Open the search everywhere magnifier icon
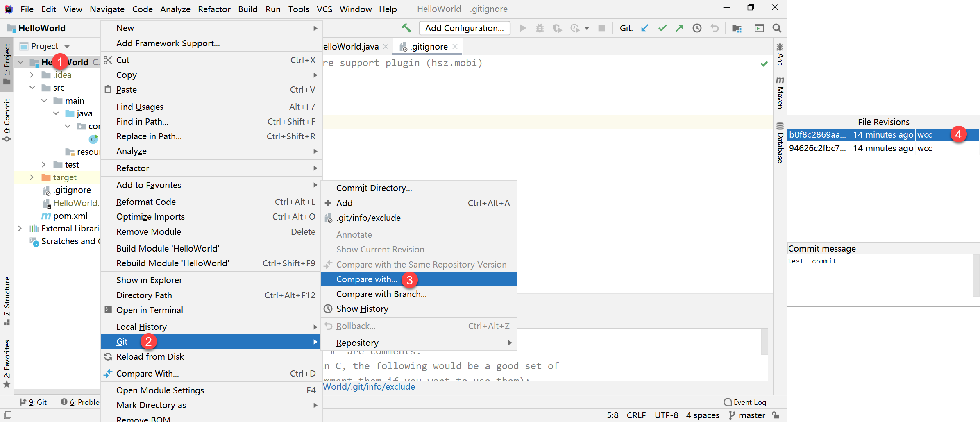 pyautogui.click(x=777, y=28)
